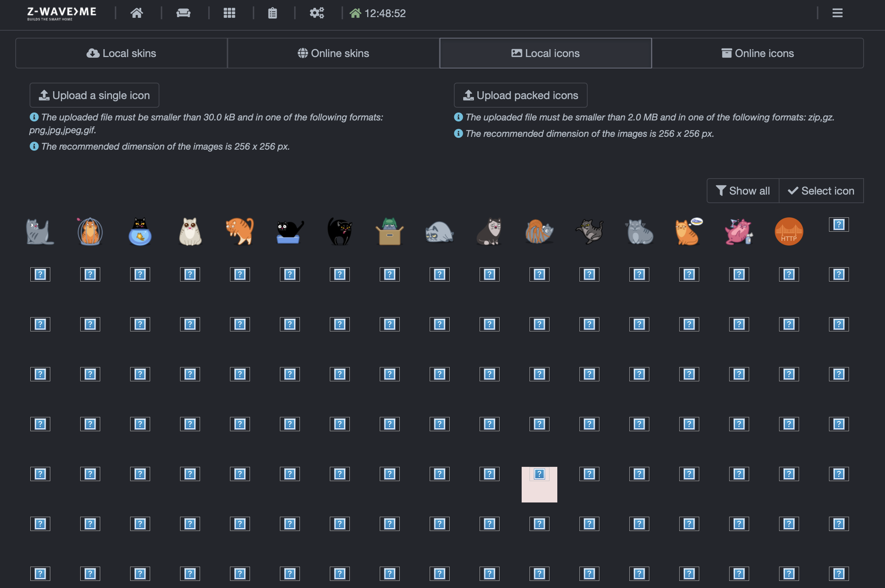The height and width of the screenshot is (588, 885).
Task: Select the orange HTTP bridge icon
Action: (789, 231)
